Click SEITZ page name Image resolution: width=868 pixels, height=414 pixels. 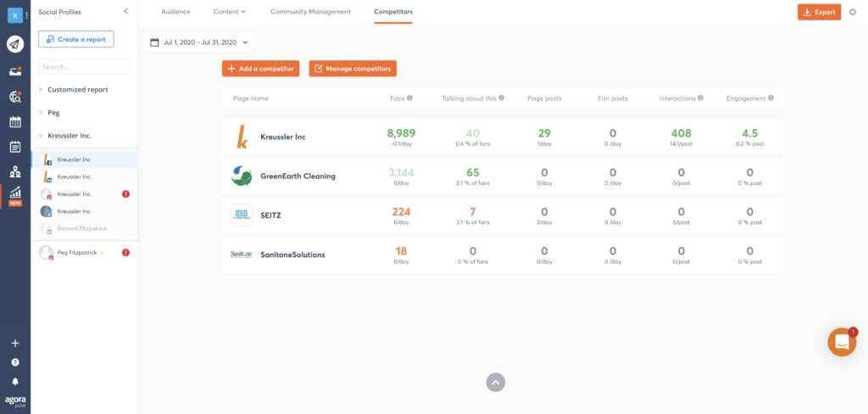[x=270, y=215]
